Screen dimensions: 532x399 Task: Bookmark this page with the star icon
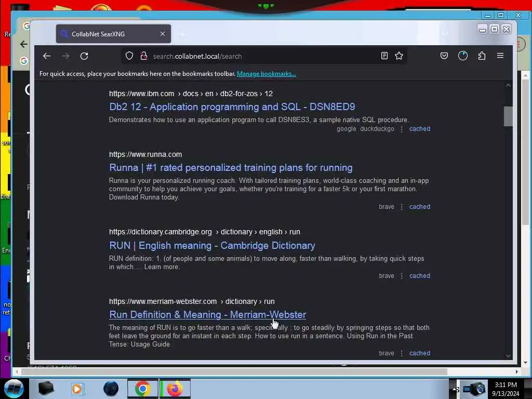(x=399, y=56)
